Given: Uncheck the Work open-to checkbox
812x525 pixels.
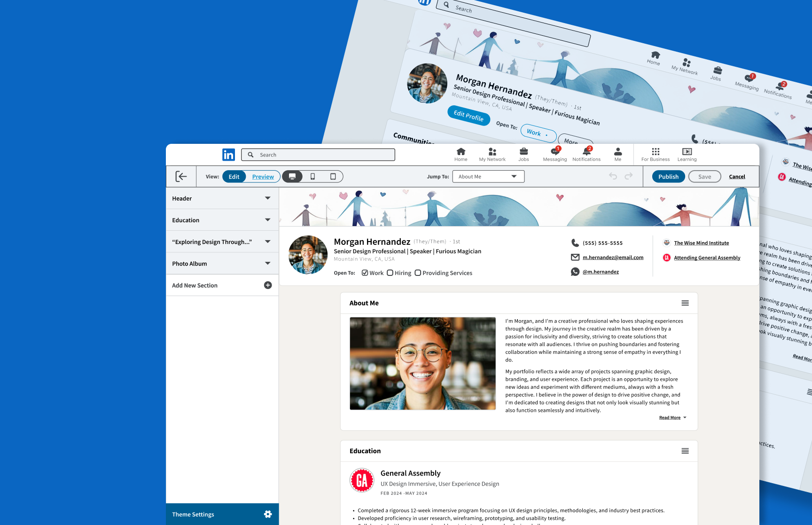Looking at the screenshot, I should 365,273.
